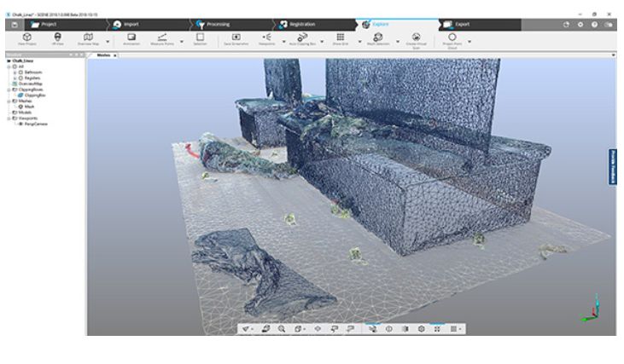Open the VR View headset icon

58,37
